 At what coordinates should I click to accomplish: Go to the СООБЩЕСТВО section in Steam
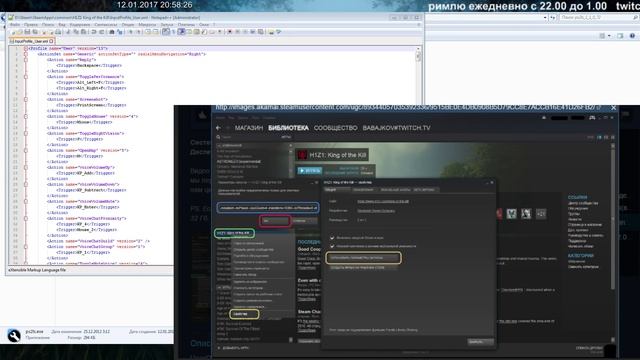click(336, 128)
